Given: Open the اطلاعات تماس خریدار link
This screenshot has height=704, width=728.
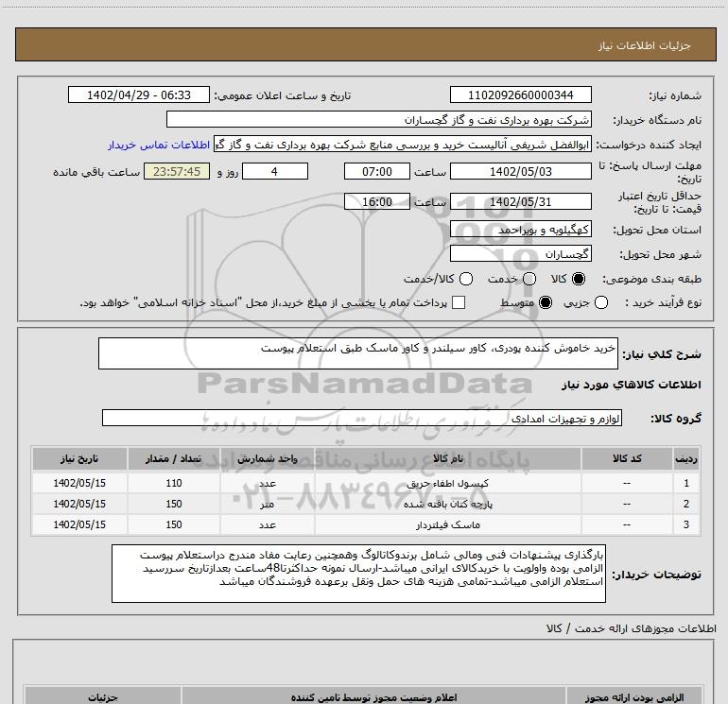Looking at the screenshot, I should pyautogui.click(x=159, y=145).
